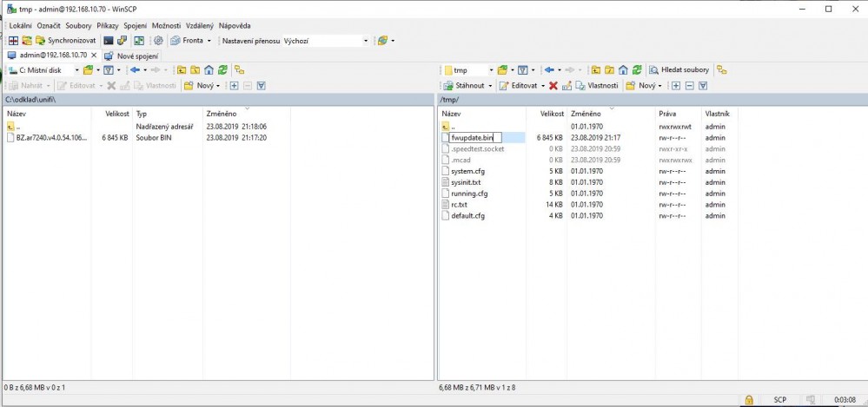Screen dimensions: 868x407
Task: Expand the remote tmp directory dropdown
Action: pyautogui.click(x=491, y=70)
